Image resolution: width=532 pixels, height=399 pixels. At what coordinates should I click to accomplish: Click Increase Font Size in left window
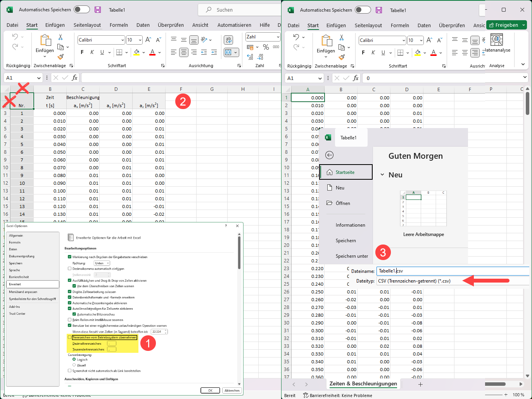tap(148, 40)
